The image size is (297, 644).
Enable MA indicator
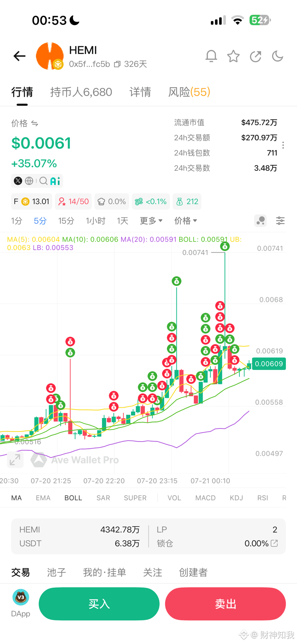(16, 498)
